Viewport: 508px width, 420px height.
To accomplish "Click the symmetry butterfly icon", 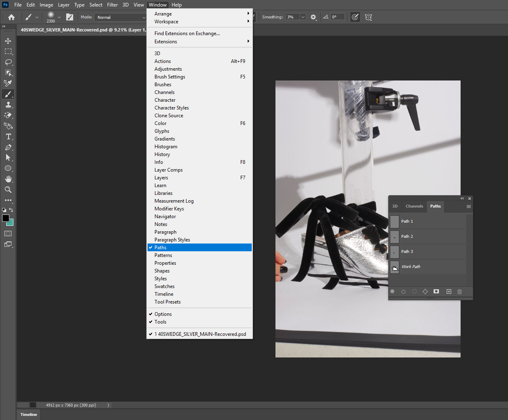I will pos(368,17).
